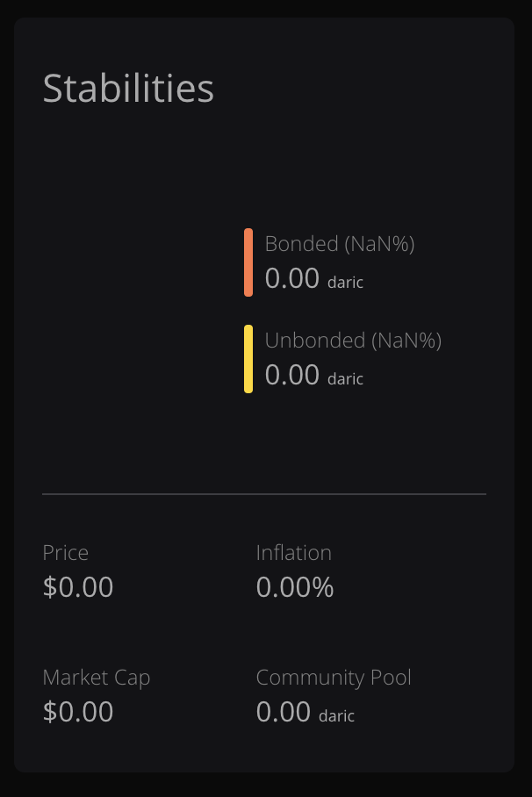The width and height of the screenshot is (532, 797).
Task: Click the daric unit in Community Pool
Action: click(335, 716)
